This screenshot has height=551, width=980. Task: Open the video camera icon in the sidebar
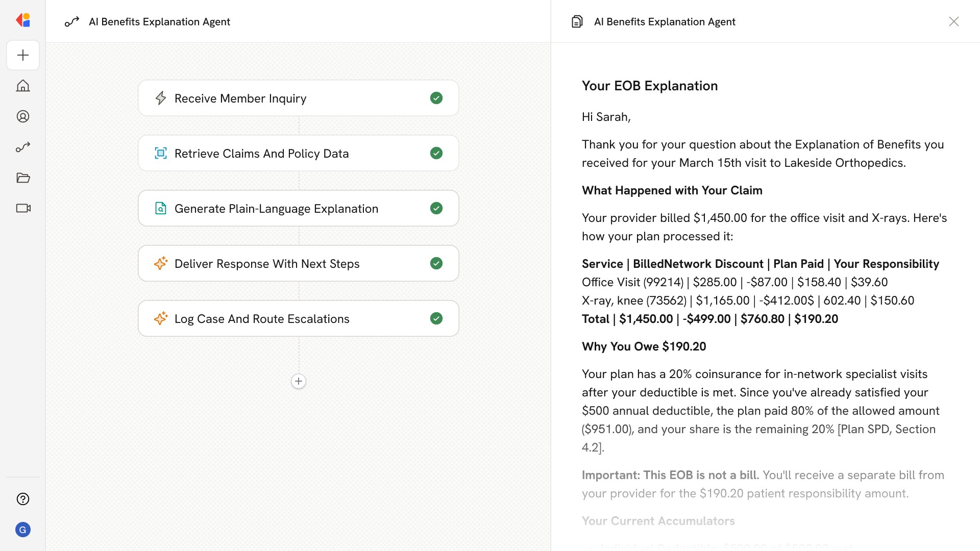pyautogui.click(x=23, y=208)
